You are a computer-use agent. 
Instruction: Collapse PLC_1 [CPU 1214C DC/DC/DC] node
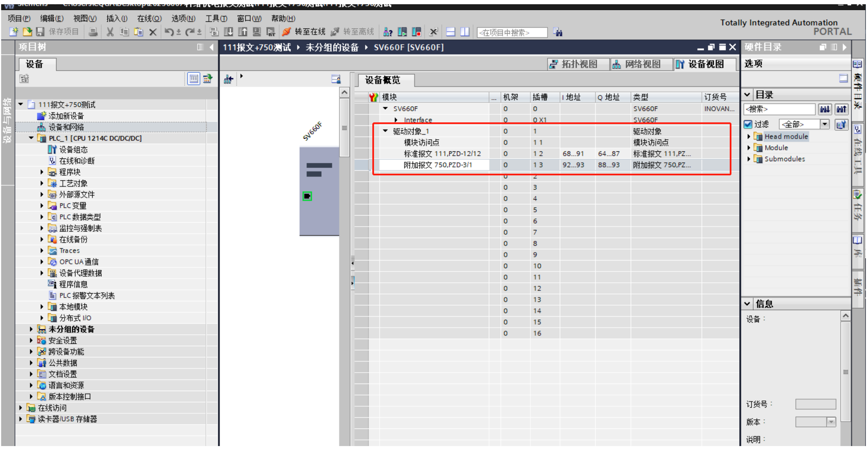click(x=31, y=138)
